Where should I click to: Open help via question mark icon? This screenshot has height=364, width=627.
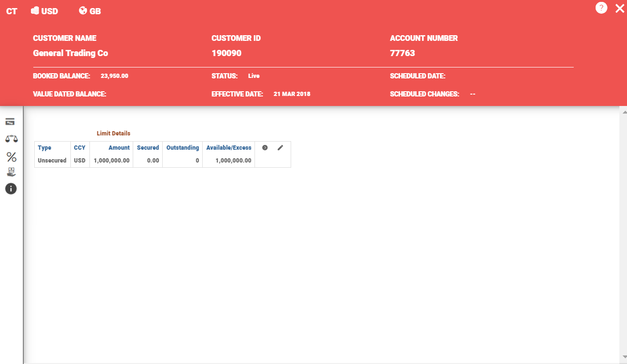pyautogui.click(x=601, y=8)
